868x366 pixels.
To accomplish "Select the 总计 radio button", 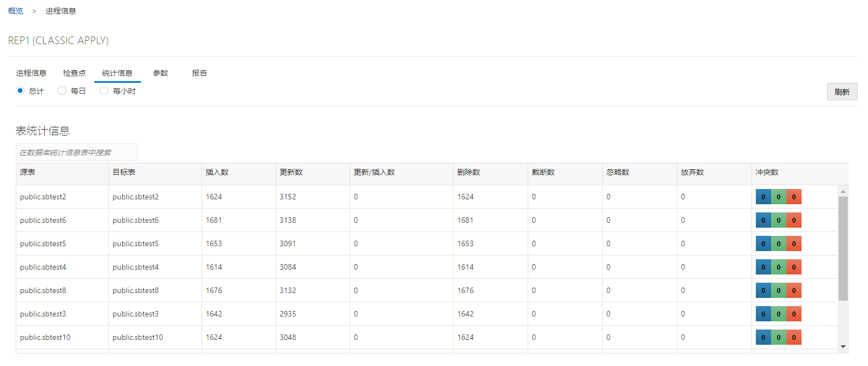I will (x=20, y=91).
